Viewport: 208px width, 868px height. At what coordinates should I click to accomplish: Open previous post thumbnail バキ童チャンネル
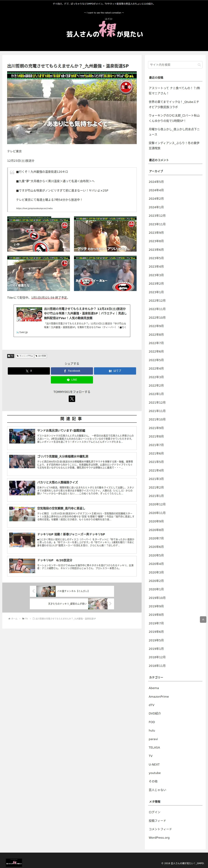coord(46,591)
